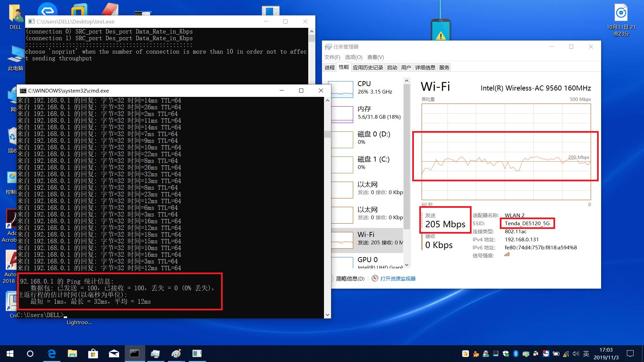Open Microsoft Edge from the taskbar
The height and width of the screenshot is (362, 644).
pos(52,354)
